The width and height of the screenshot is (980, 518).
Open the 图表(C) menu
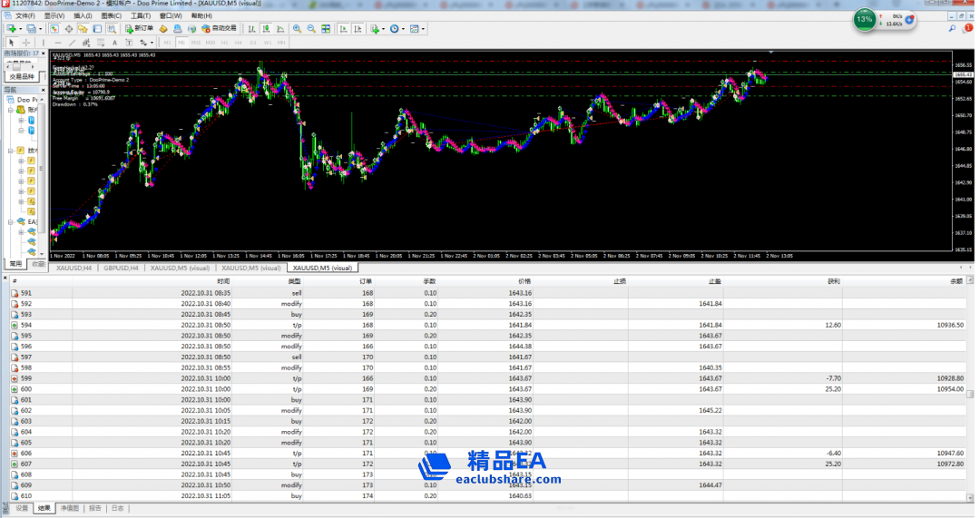coord(111,15)
